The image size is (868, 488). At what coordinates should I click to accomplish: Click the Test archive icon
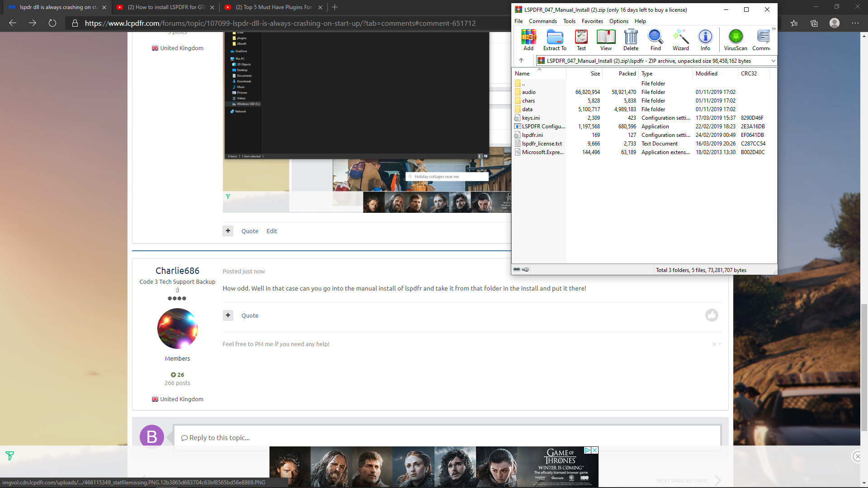[581, 39]
